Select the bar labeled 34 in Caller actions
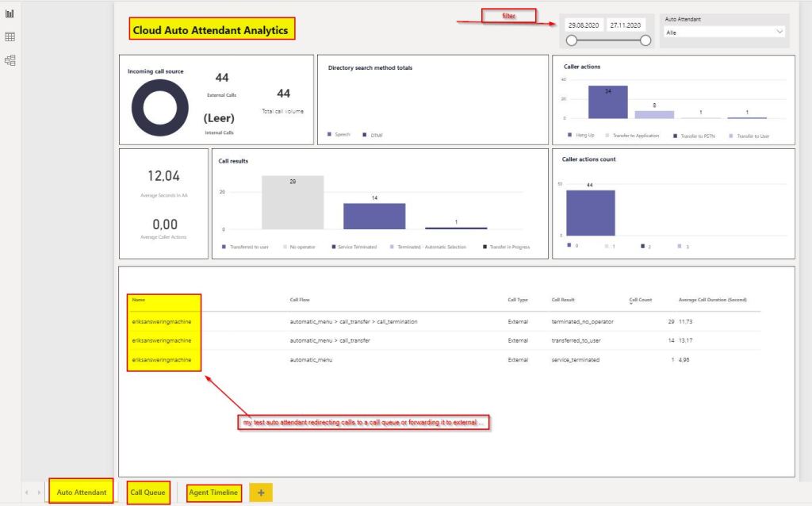Image resolution: width=812 pixels, height=506 pixels. click(607, 102)
